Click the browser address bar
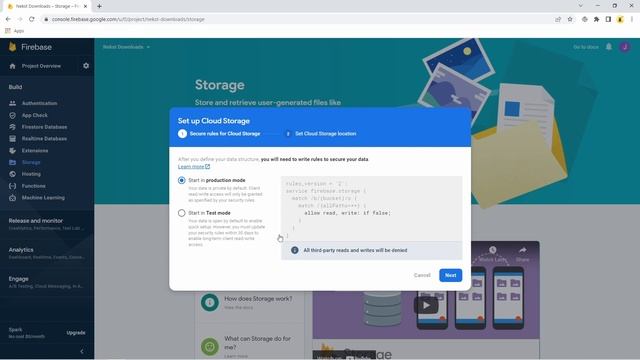640x360 pixels. coord(298,19)
